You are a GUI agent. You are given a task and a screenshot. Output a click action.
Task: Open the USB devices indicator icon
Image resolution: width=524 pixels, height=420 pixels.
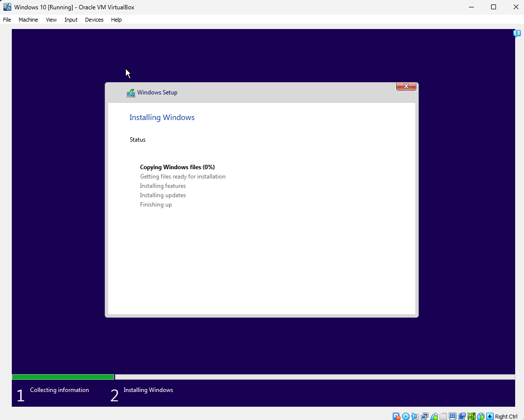[x=434, y=417]
